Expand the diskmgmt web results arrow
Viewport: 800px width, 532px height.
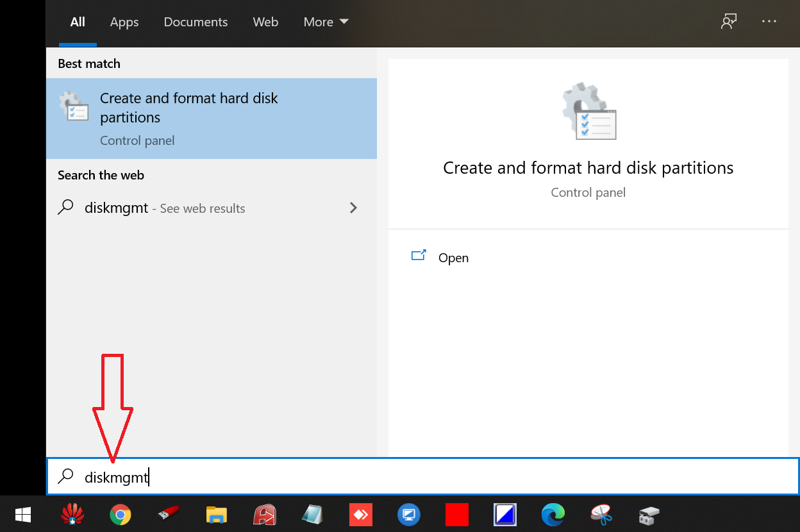point(353,208)
